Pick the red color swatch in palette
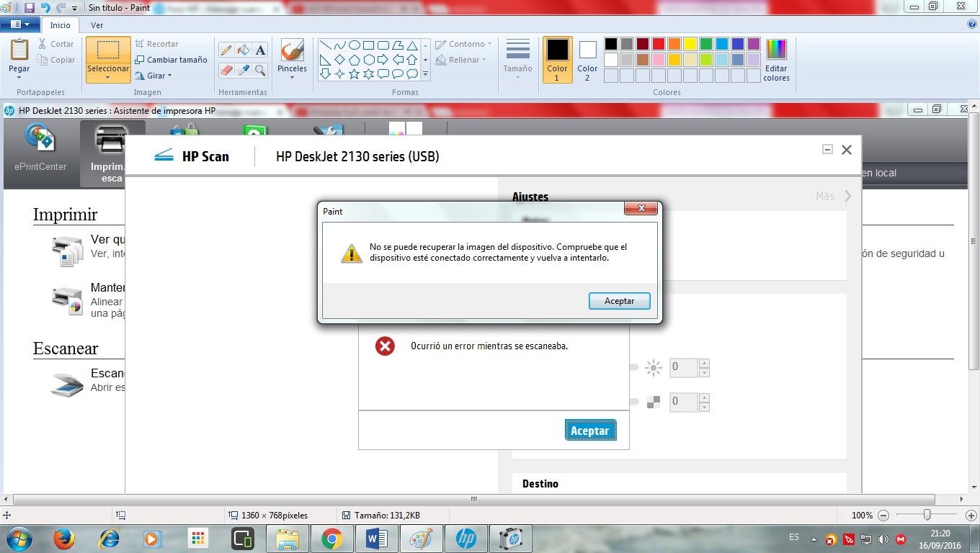The height and width of the screenshot is (553, 980). click(659, 44)
